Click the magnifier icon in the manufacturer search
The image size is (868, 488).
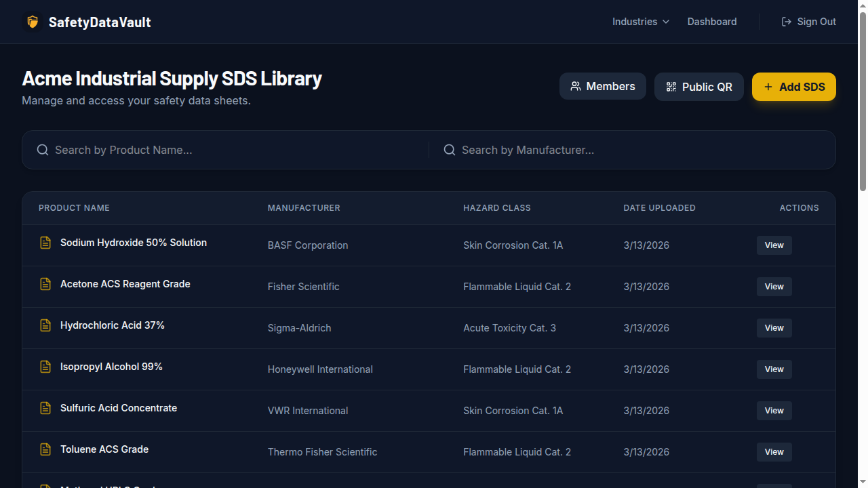(449, 149)
